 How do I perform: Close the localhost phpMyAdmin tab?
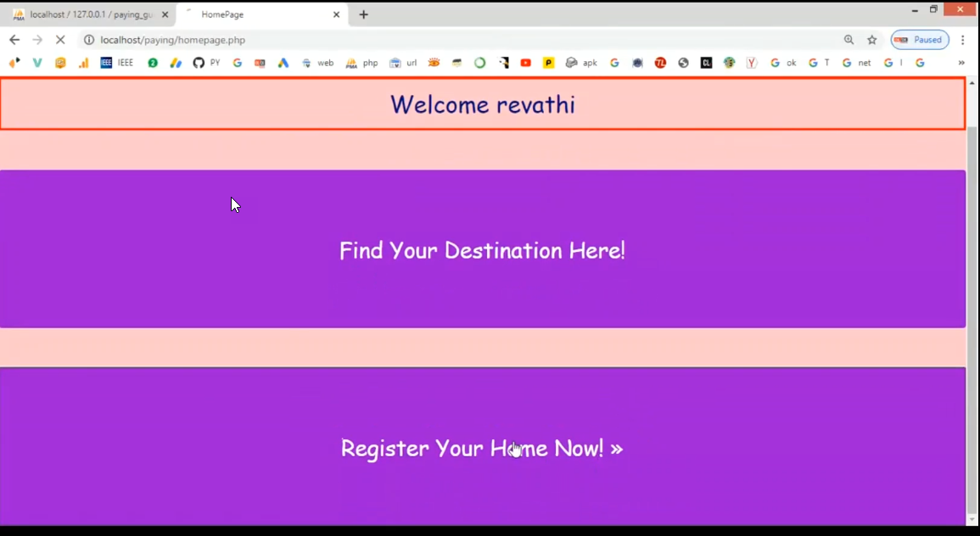pyautogui.click(x=165, y=14)
